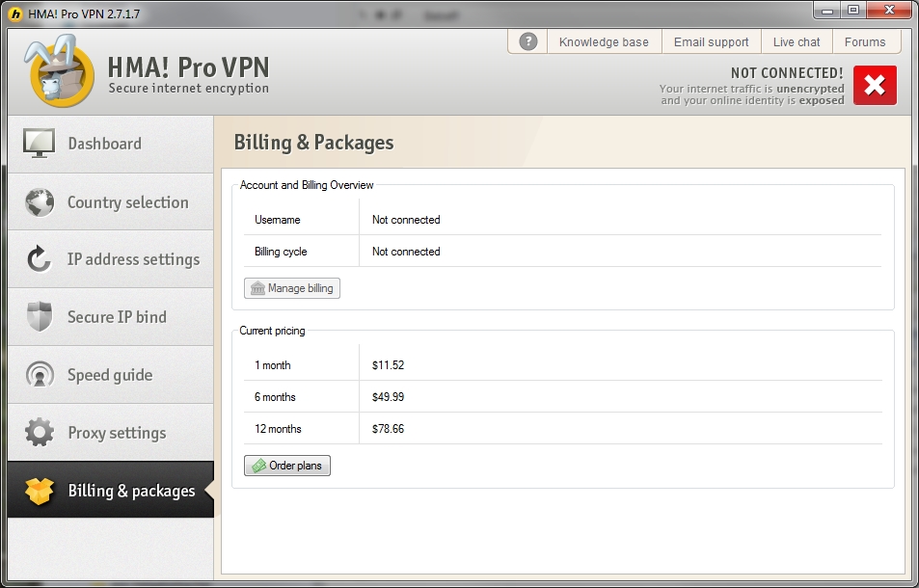The width and height of the screenshot is (919, 588).
Task: Click the Order plans button
Action: (x=287, y=466)
